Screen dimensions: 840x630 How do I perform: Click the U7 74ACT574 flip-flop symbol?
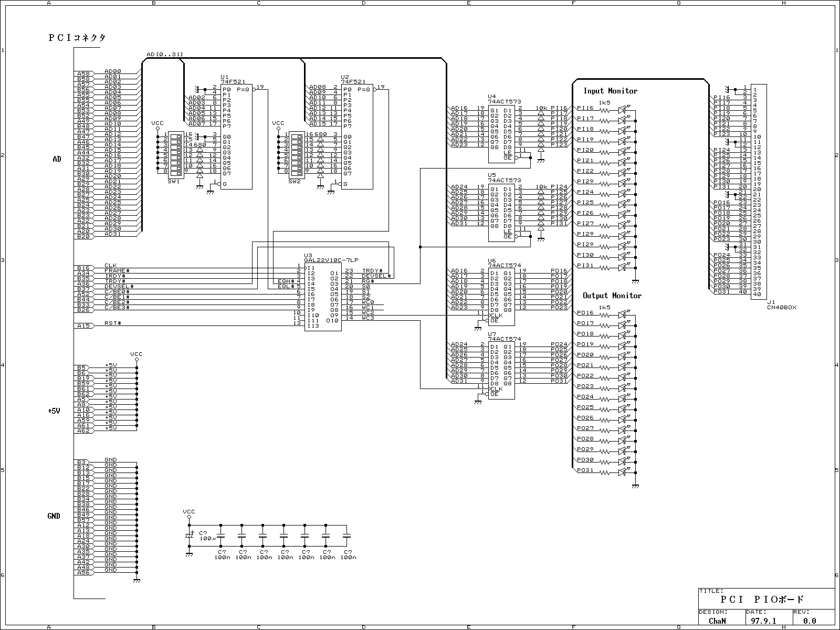[x=501, y=370]
